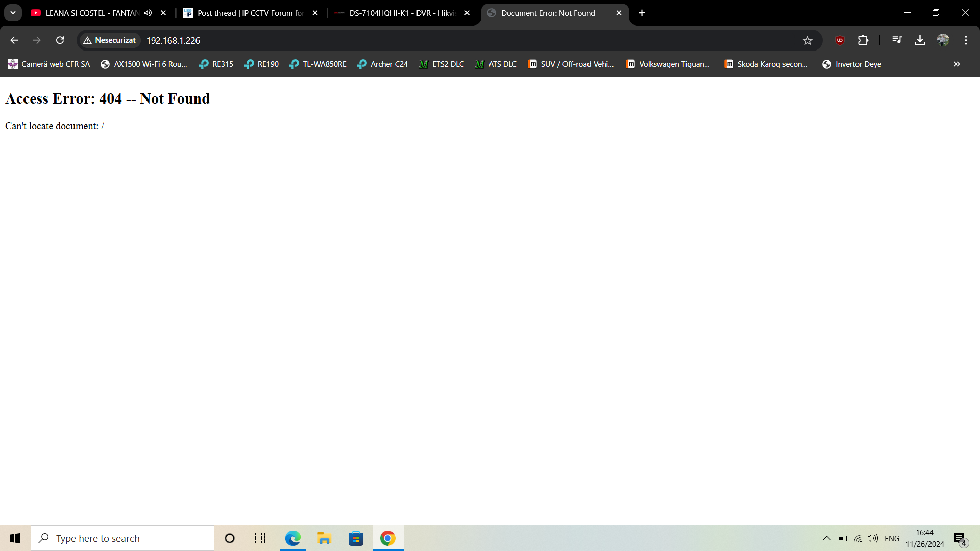Image resolution: width=980 pixels, height=551 pixels.
Task: Open the Archer C24 bookmark
Action: [x=382, y=64]
